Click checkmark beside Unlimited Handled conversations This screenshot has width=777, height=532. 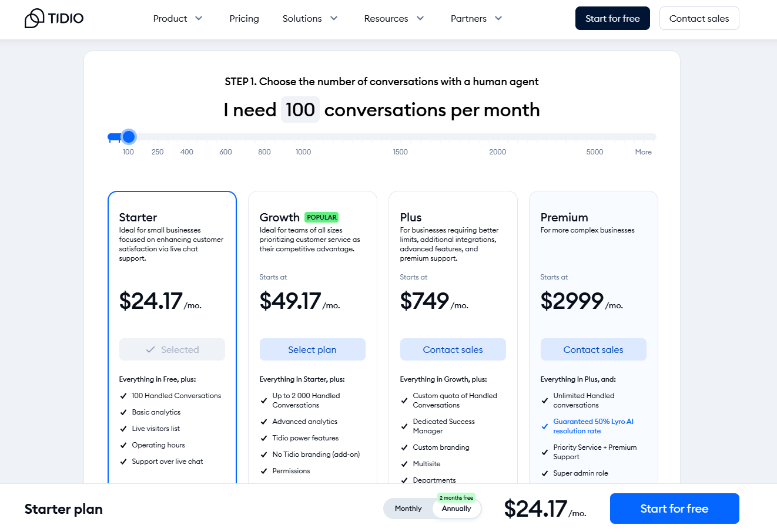(x=545, y=400)
